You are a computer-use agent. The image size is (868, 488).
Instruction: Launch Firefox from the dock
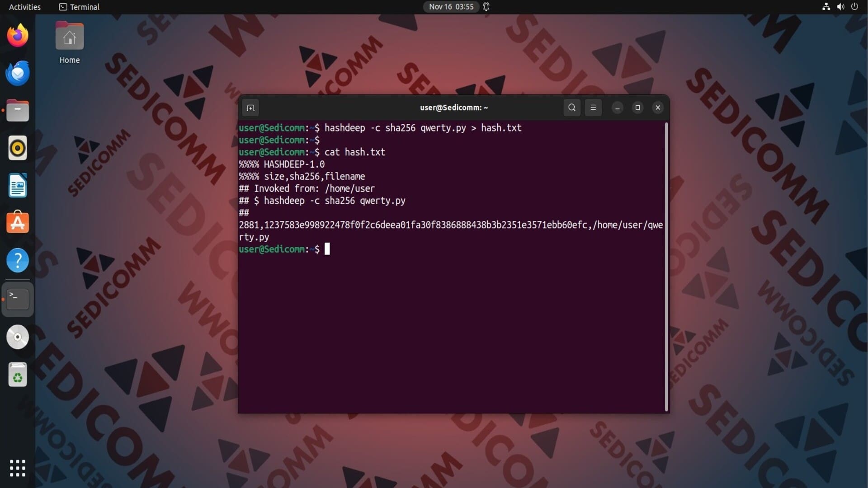click(x=18, y=35)
